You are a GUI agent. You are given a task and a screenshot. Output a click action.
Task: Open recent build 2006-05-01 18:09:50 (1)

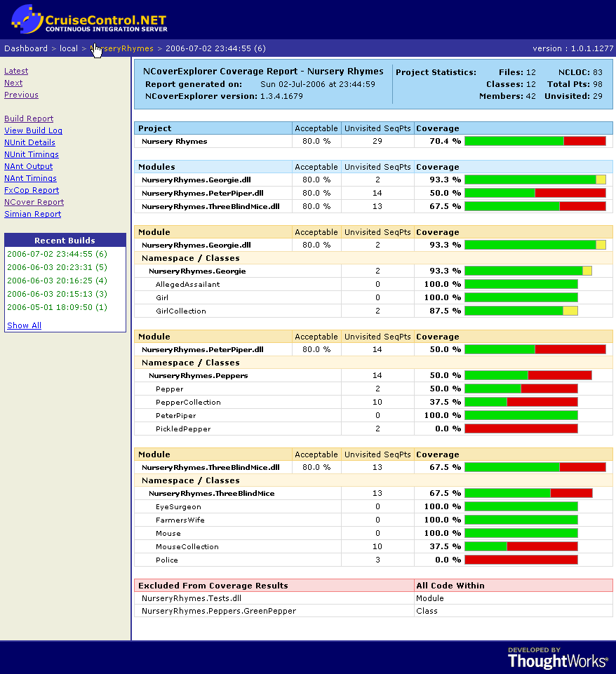57,307
